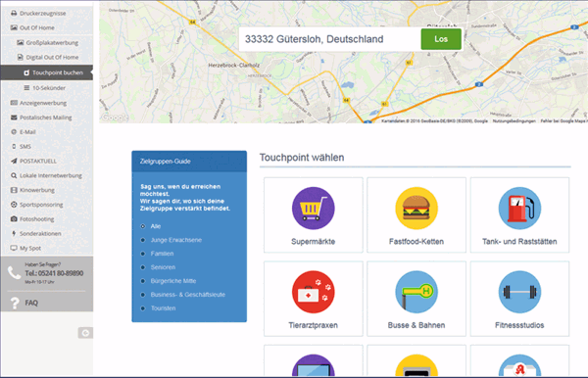This screenshot has width=588, height=378.
Task: Open the Sportsponsoring sidebar link
Action: pyautogui.click(x=41, y=205)
